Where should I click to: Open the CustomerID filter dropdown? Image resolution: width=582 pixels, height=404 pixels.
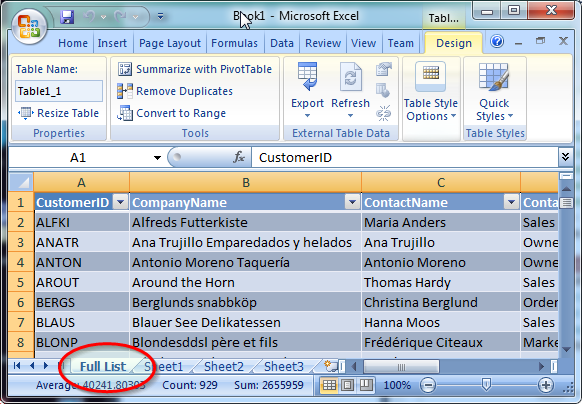tap(120, 202)
